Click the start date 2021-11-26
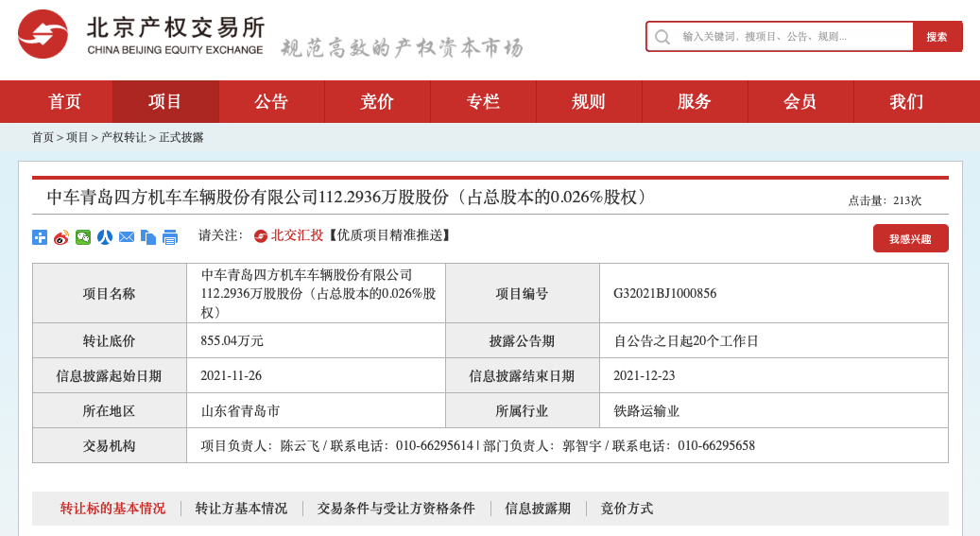 (x=231, y=376)
